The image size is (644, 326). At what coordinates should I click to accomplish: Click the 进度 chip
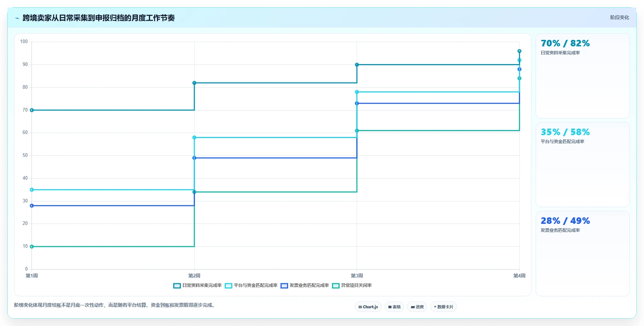pos(417,307)
